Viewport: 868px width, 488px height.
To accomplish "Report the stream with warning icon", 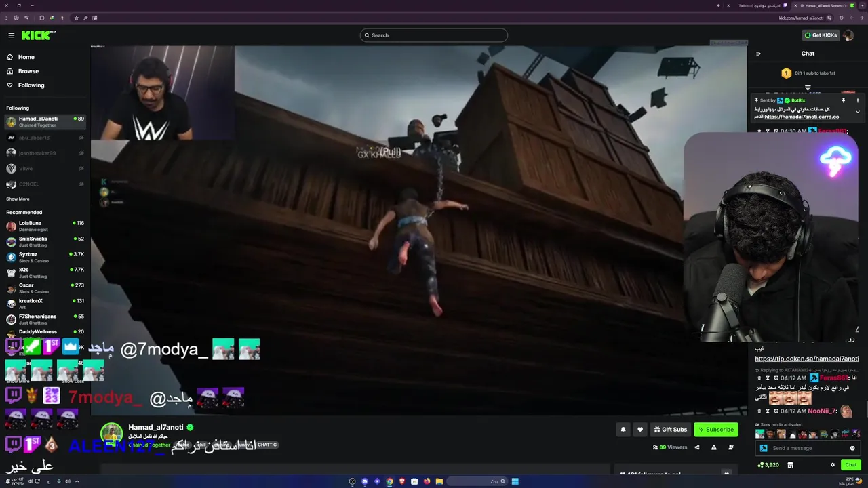I will (713, 447).
